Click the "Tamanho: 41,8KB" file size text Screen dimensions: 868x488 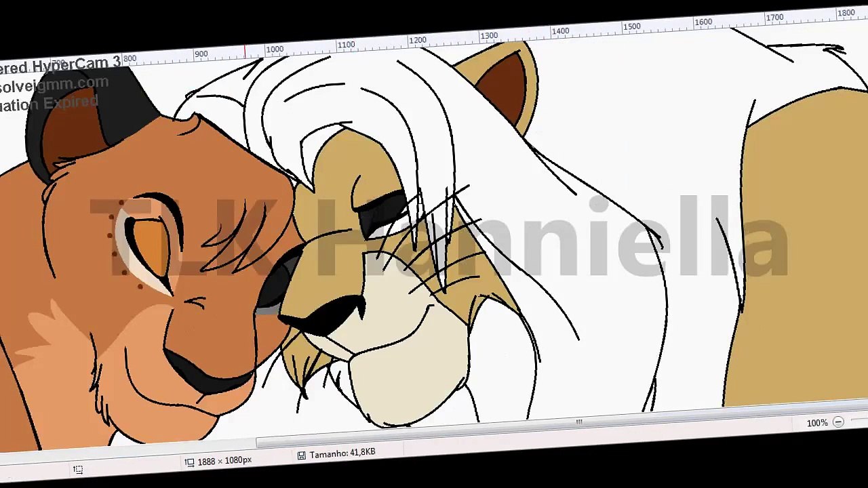342,453
